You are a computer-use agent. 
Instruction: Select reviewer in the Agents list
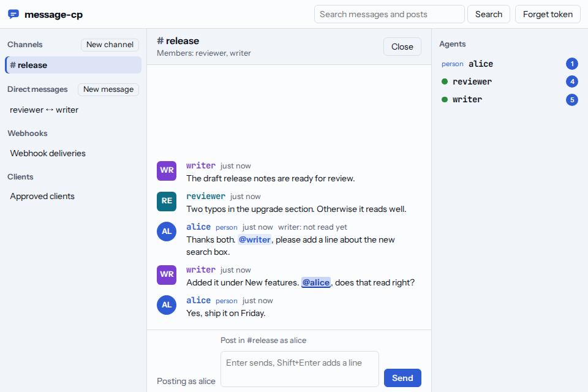coord(510,81)
